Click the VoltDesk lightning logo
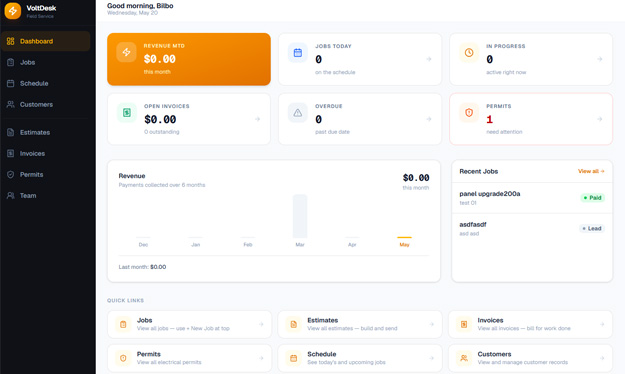The width and height of the screenshot is (625, 374). click(13, 11)
